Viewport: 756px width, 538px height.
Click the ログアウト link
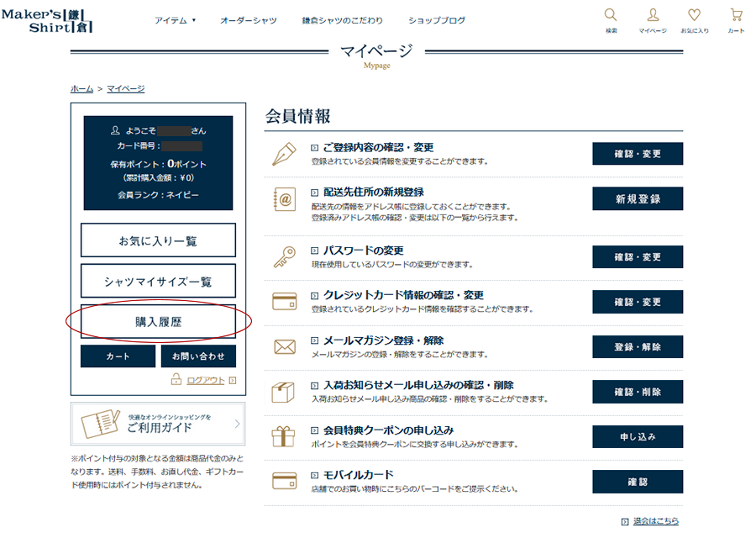pyautogui.click(x=206, y=380)
